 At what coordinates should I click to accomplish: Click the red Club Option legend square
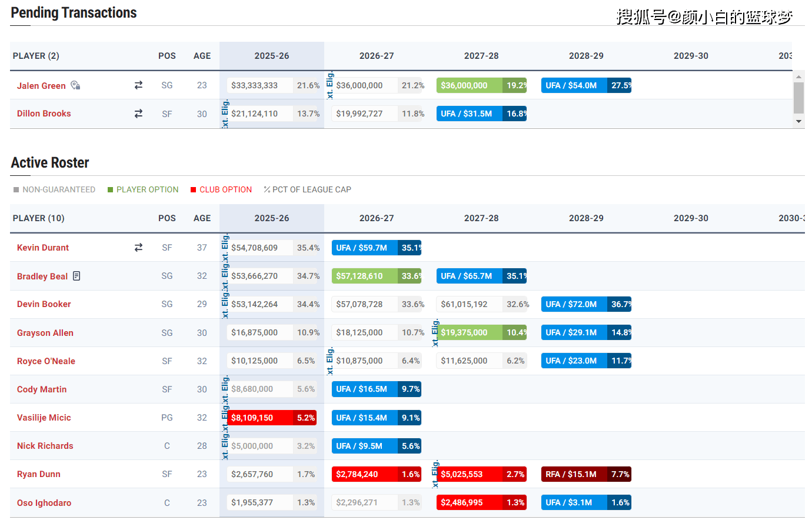(x=193, y=189)
